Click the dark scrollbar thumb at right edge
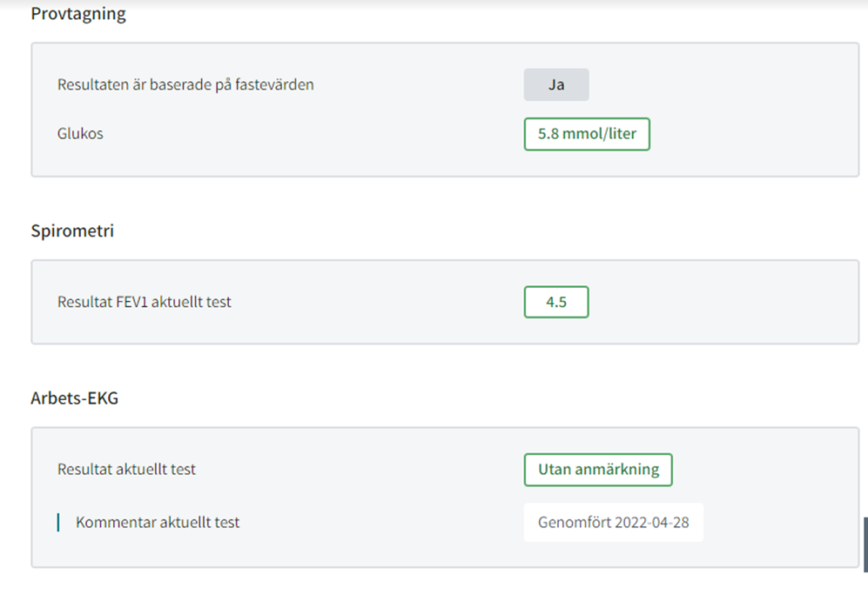 coord(865,545)
